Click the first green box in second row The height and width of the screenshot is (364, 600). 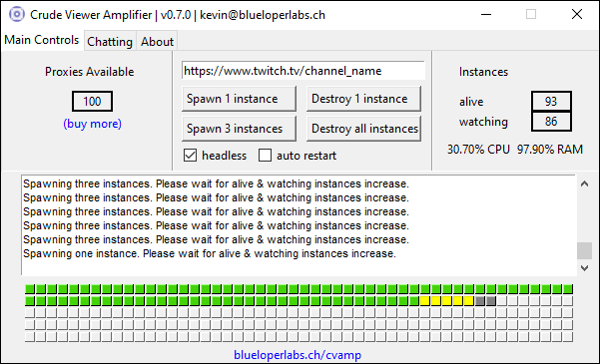[x=30, y=301]
